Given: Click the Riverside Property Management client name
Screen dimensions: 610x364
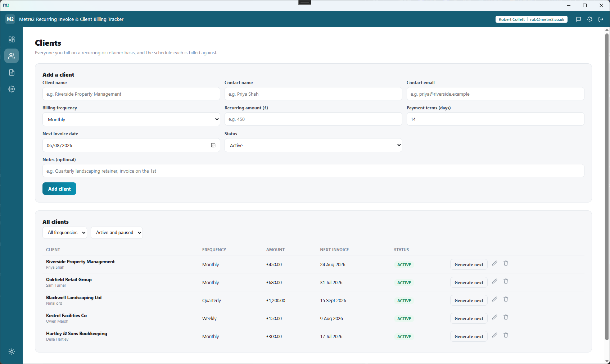Looking at the screenshot, I should point(80,261).
